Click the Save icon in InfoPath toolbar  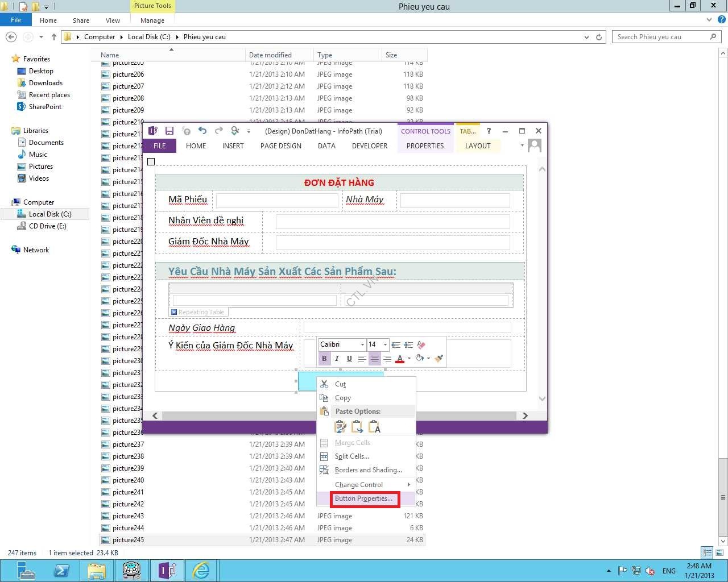[x=169, y=131]
